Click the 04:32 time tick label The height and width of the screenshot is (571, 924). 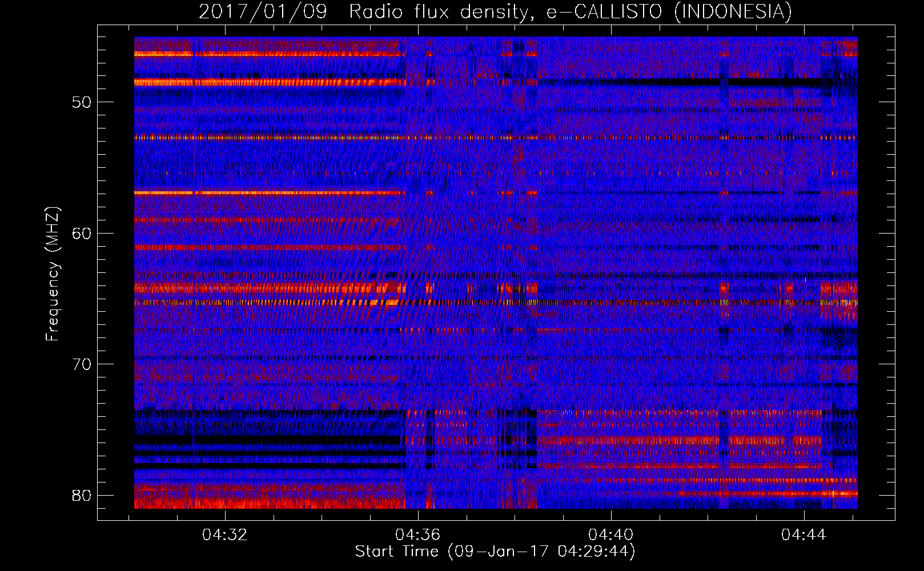point(225,535)
